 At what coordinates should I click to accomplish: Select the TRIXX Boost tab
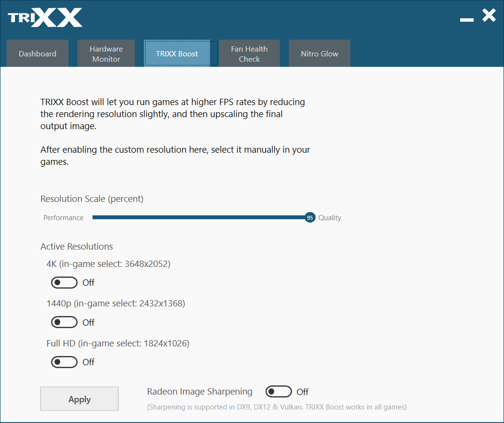[177, 53]
